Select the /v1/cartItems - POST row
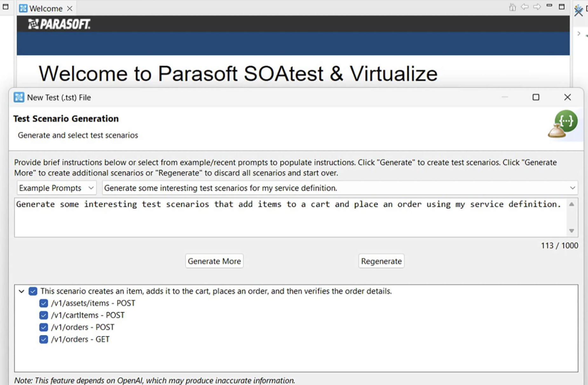This screenshot has height=385, width=588. pos(88,315)
